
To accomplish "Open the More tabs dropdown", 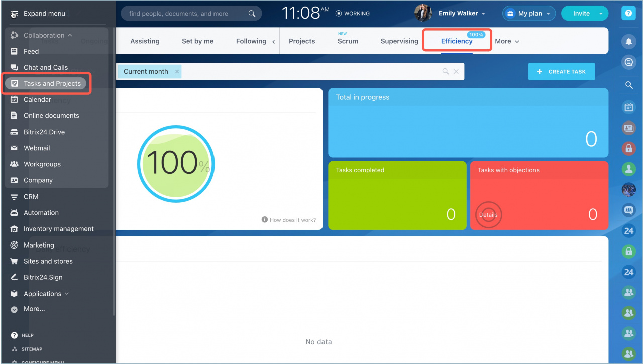I will point(507,41).
